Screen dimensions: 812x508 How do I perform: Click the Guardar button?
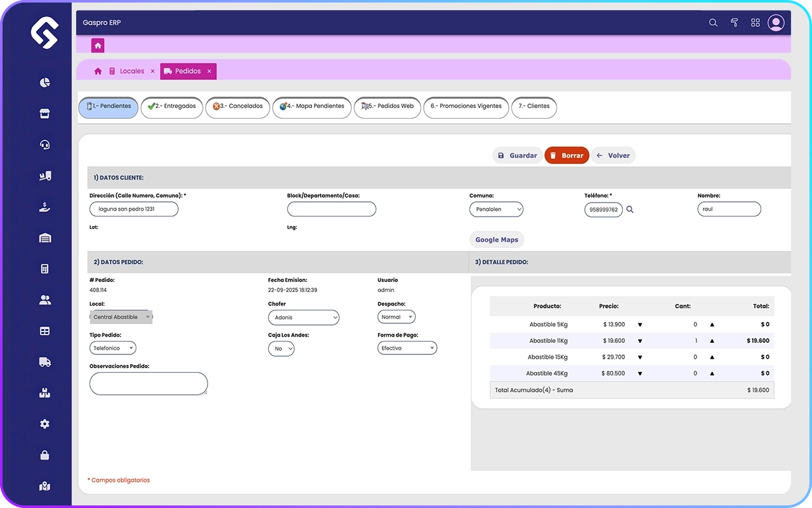pyautogui.click(x=517, y=156)
